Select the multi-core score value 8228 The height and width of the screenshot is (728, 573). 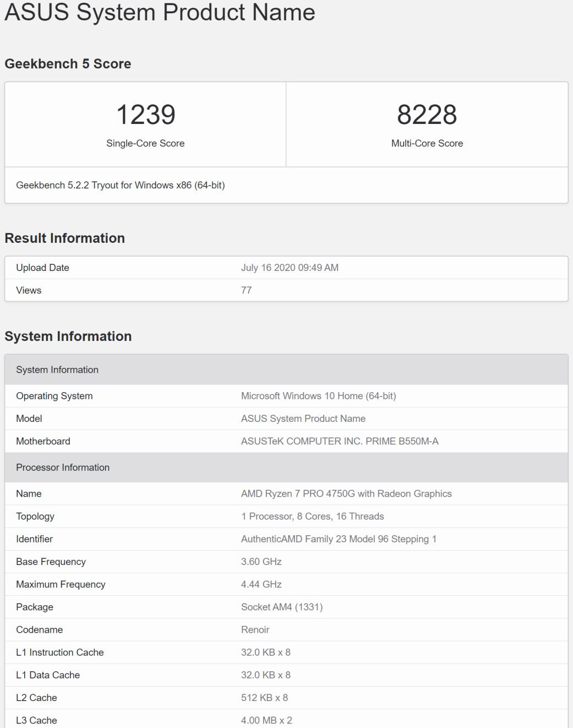pyautogui.click(x=427, y=115)
